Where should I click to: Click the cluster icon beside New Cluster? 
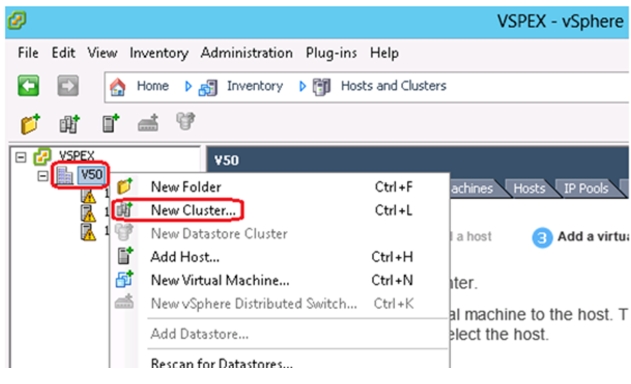(124, 210)
